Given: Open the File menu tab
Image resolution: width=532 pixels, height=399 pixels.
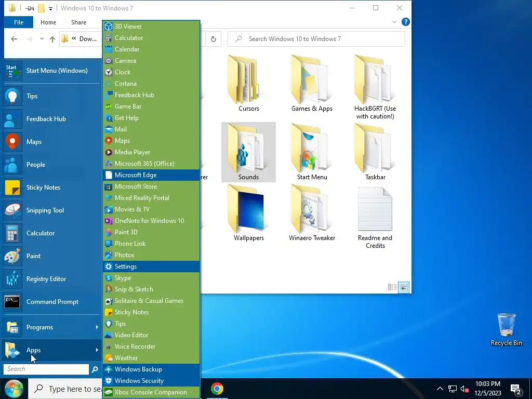Looking at the screenshot, I should tap(19, 22).
